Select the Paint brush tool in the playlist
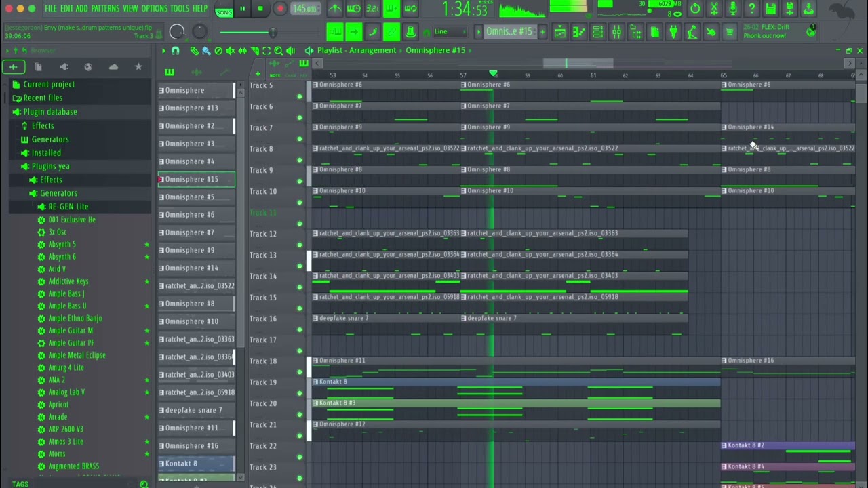868x488 pixels. [206, 51]
